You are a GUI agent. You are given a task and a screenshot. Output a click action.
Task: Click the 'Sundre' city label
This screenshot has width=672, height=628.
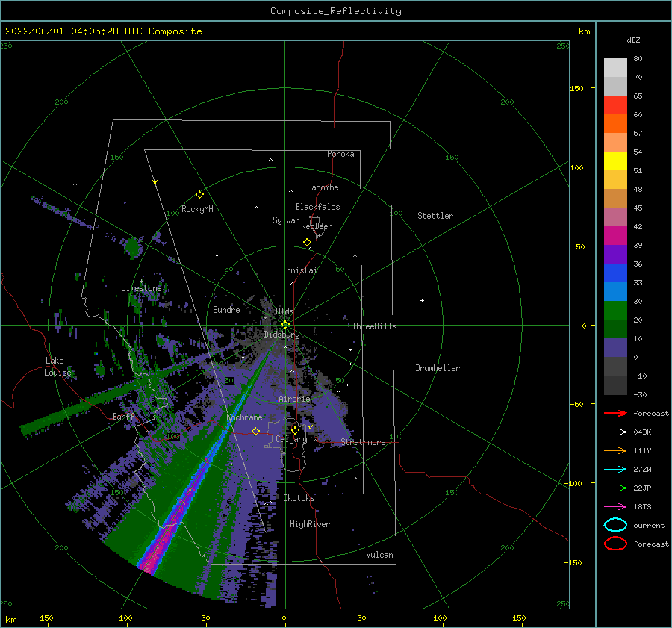pos(226,309)
